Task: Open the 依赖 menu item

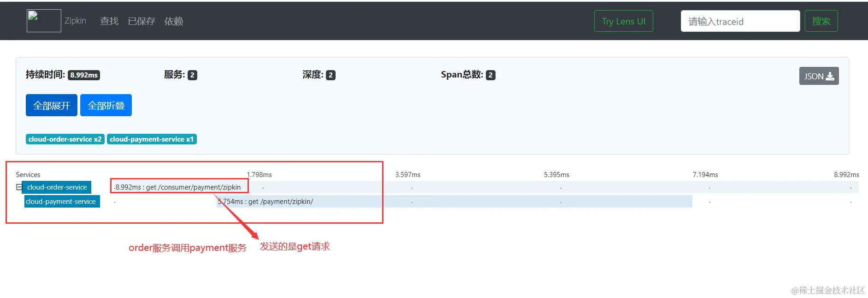Action: tap(174, 21)
